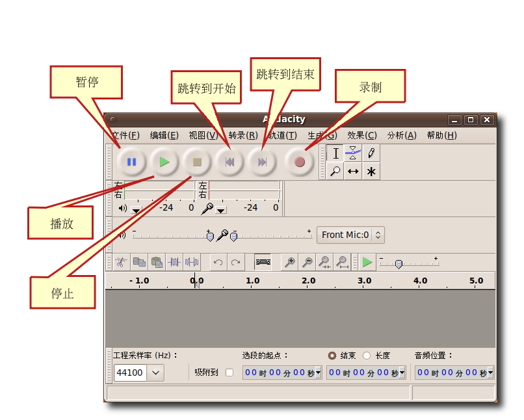The height and width of the screenshot is (420, 524).
Task: Click the Pause transport button
Action: click(x=132, y=162)
